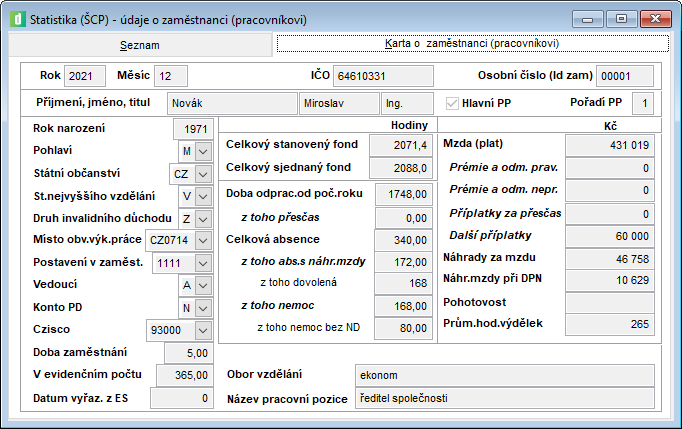Click the Osobní číslo field 00001

(625, 76)
